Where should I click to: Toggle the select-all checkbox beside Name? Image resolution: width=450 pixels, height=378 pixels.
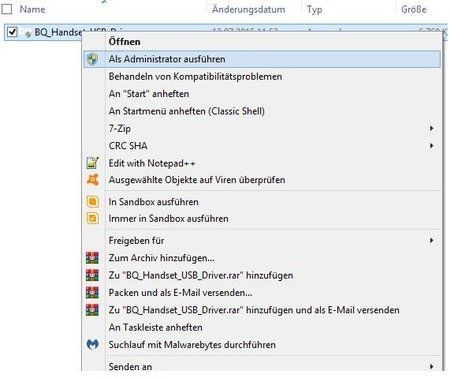(x=6, y=9)
